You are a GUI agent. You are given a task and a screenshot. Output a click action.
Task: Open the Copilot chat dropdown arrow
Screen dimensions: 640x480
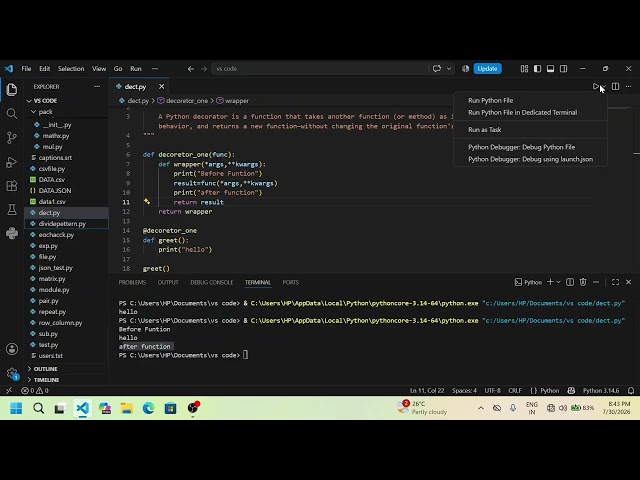(x=449, y=69)
